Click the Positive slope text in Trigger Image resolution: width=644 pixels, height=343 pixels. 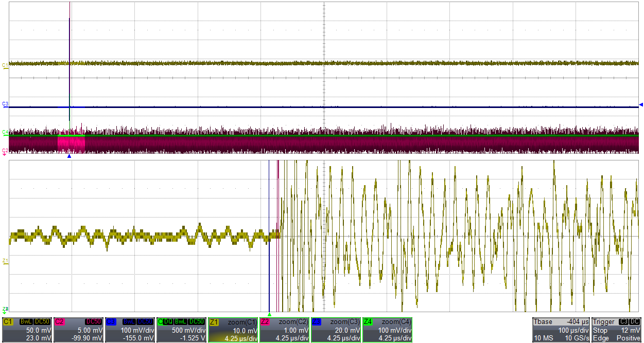point(629,338)
